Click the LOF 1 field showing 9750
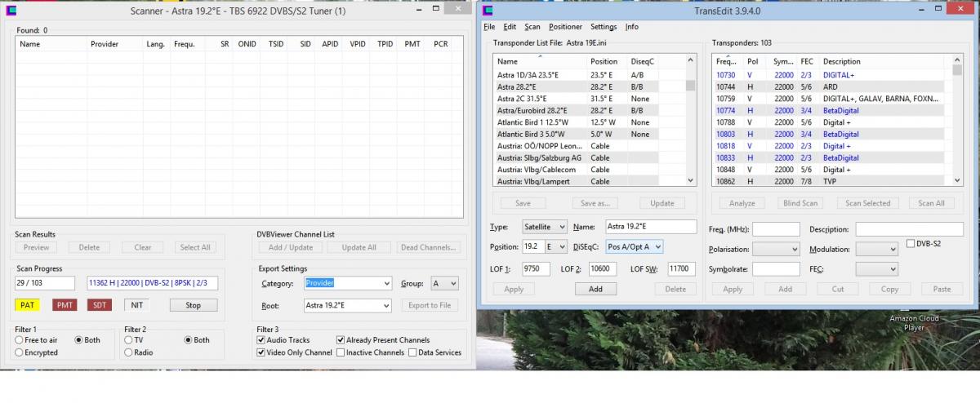 click(x=534, y=268)
